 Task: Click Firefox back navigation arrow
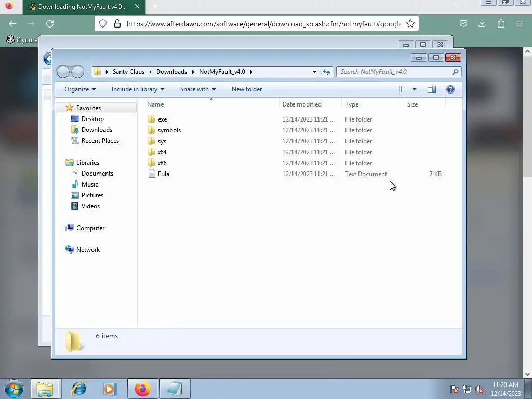point(12,24)
